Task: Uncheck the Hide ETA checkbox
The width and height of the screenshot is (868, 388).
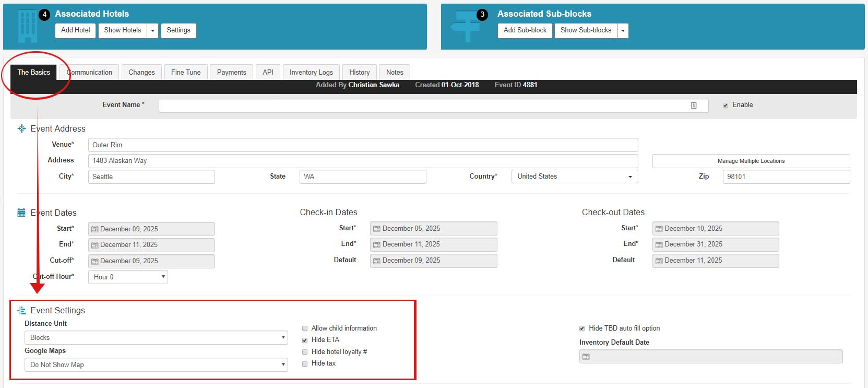Action: click(x=305, y=340)
